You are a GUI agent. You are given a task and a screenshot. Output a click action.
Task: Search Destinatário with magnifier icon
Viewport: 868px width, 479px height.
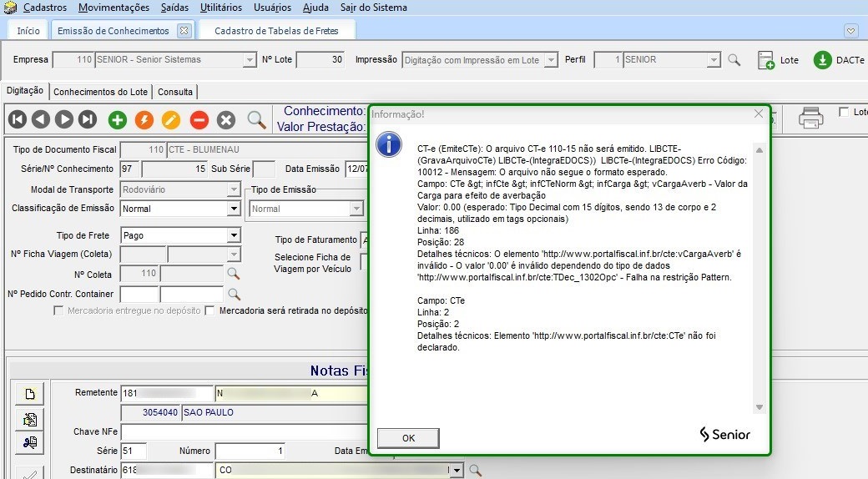tap(475, 470)
